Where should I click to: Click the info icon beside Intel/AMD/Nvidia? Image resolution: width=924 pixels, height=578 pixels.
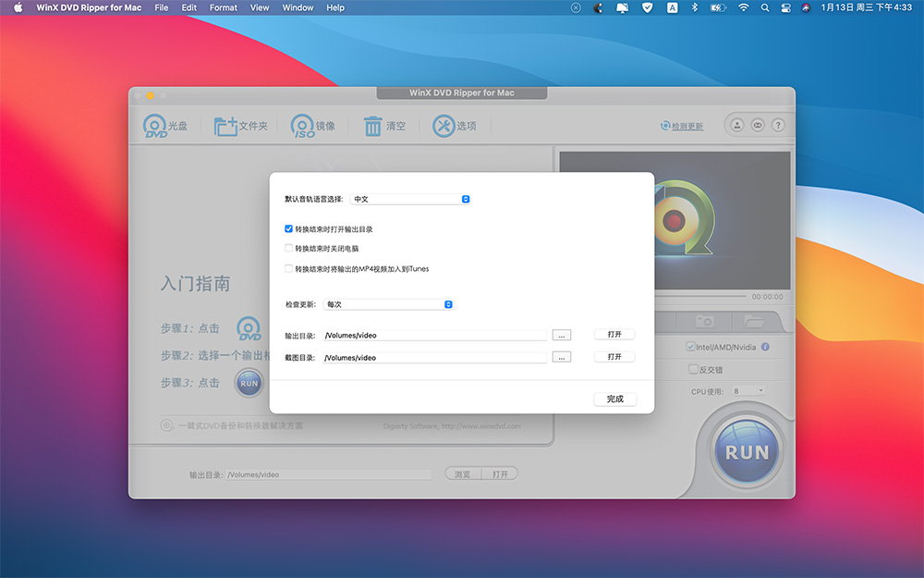click(x=765, y=347)
